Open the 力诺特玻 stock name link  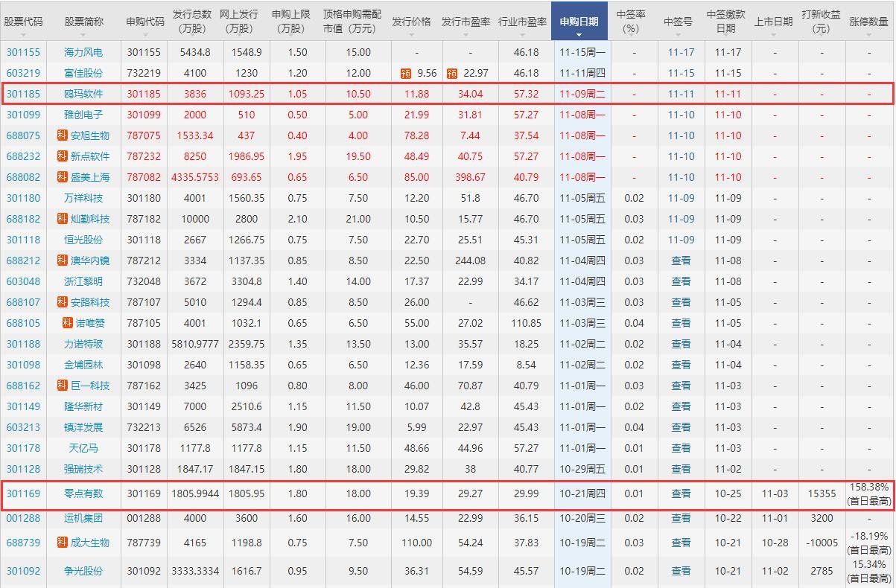[x=83, y=344]
